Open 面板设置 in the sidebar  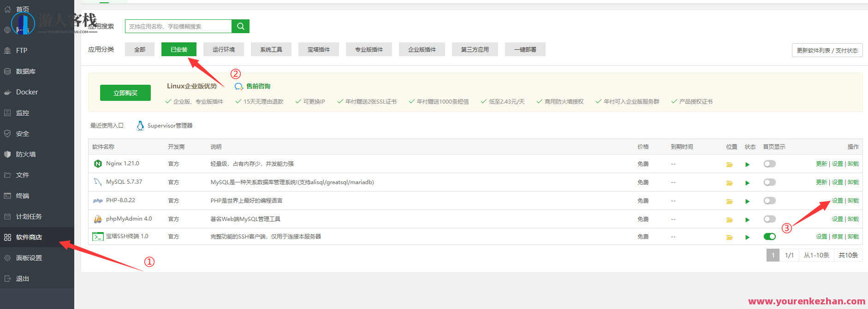(x=37, y=258)
